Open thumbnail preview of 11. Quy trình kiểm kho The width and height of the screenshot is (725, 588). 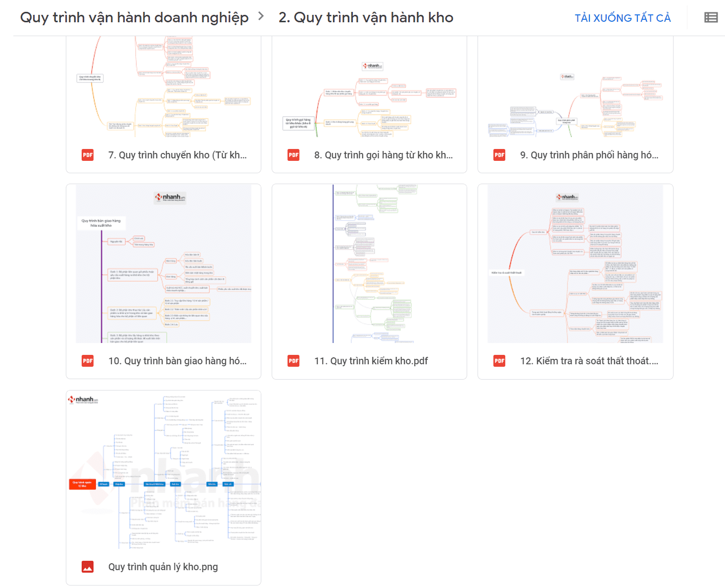click(x=369, y=264)
